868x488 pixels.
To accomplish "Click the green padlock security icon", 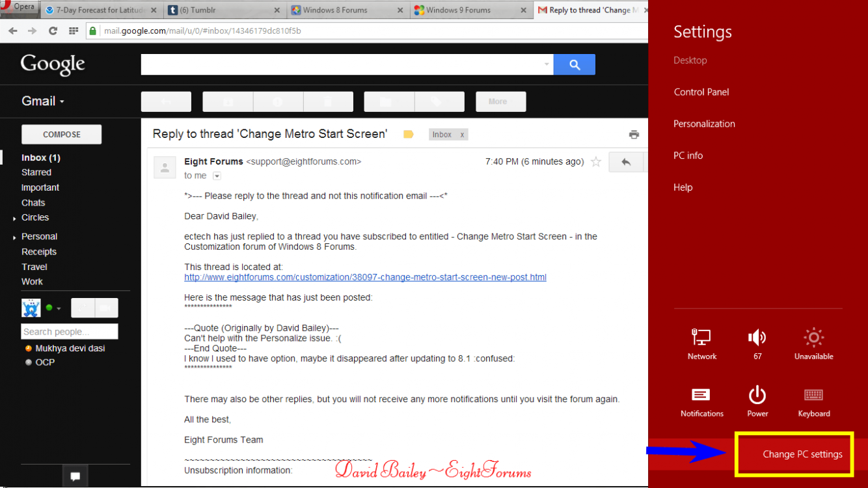I will pos(93,31).
